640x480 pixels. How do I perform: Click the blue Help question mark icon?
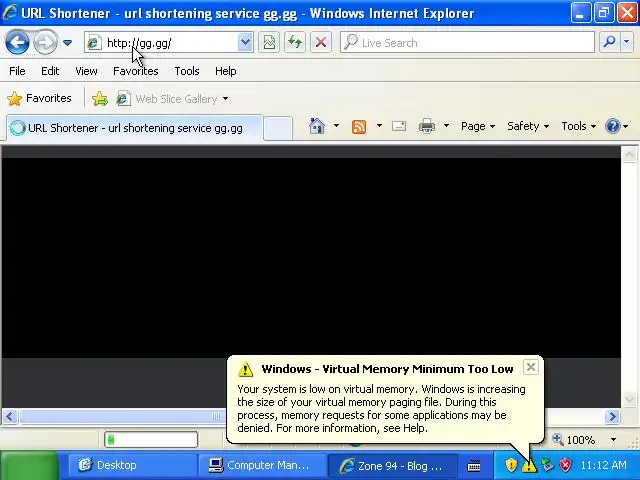pos(613,126)
